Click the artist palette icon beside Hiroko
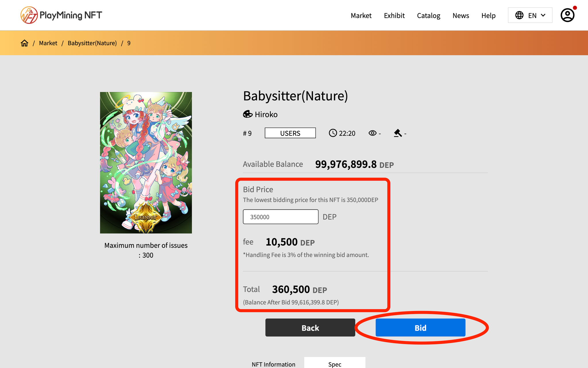This screenshot has width=588, height=368. coord(247,114)
